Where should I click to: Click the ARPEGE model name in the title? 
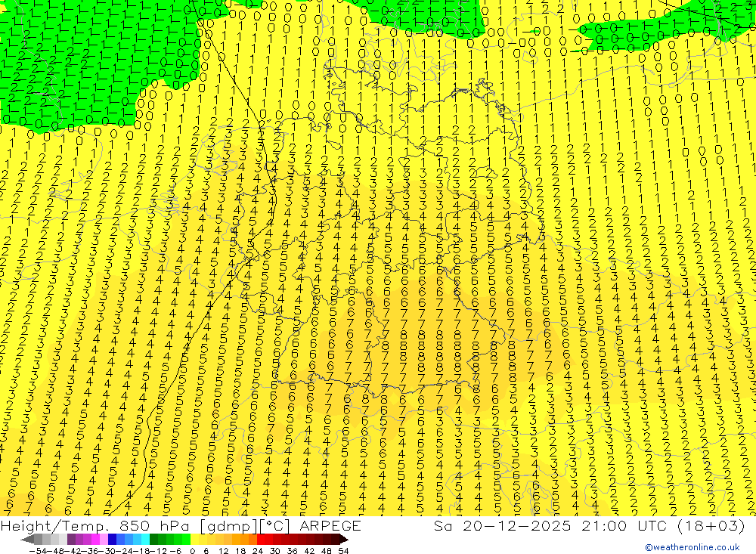point(330,525)
